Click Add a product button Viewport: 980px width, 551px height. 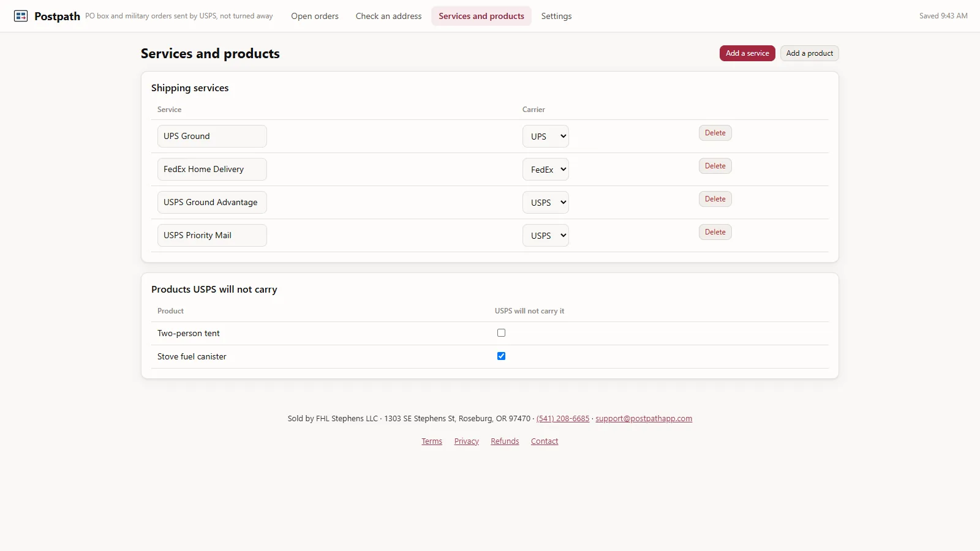[809, 53]
